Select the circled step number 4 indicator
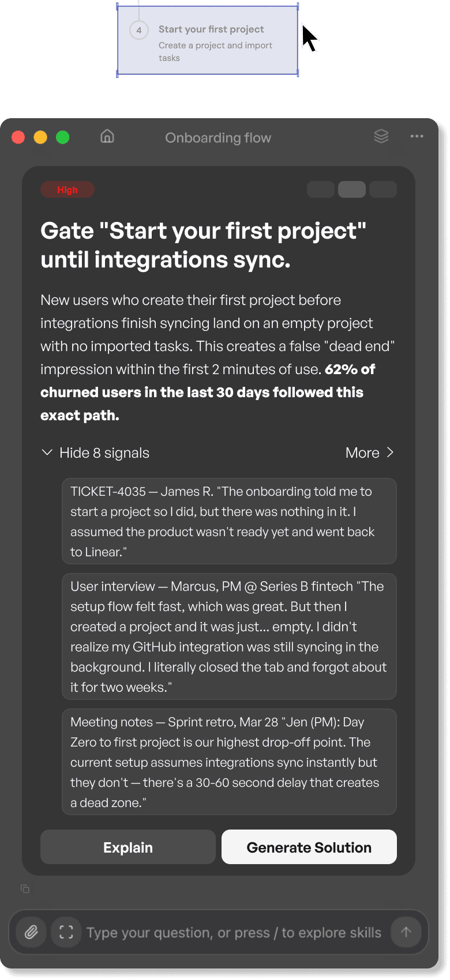The width and height of the screenshot is (450, 980). (x=138, y=29)
